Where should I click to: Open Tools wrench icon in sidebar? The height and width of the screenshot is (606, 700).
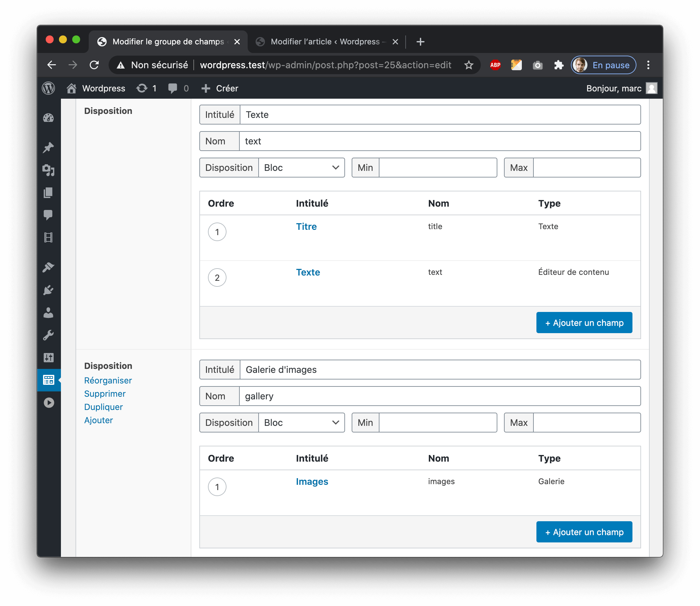point(48,335)
